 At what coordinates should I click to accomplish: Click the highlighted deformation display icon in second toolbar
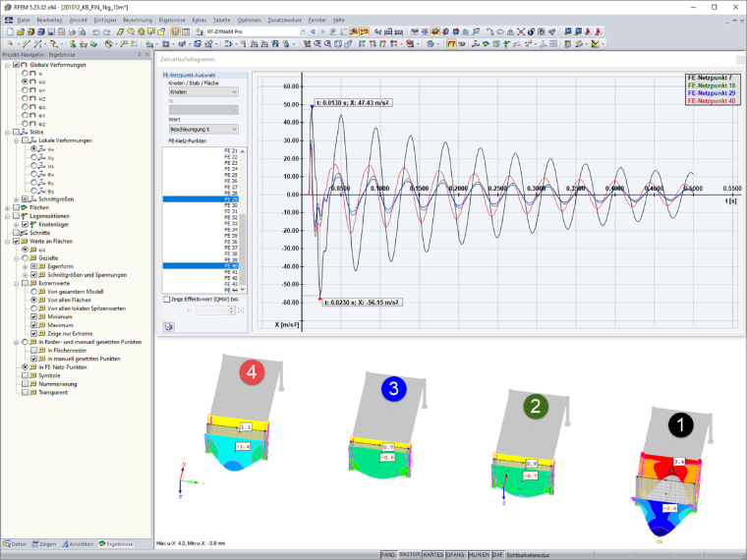point(451,44)
